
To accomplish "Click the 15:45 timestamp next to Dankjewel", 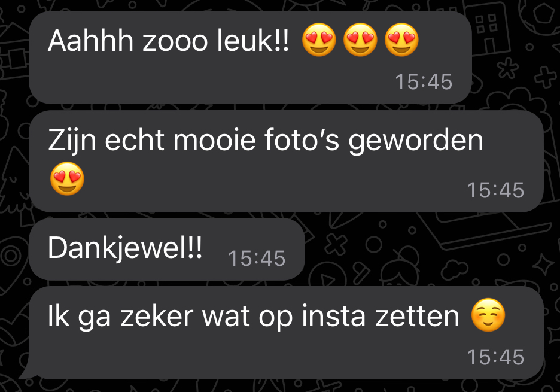I will (257, 258).
